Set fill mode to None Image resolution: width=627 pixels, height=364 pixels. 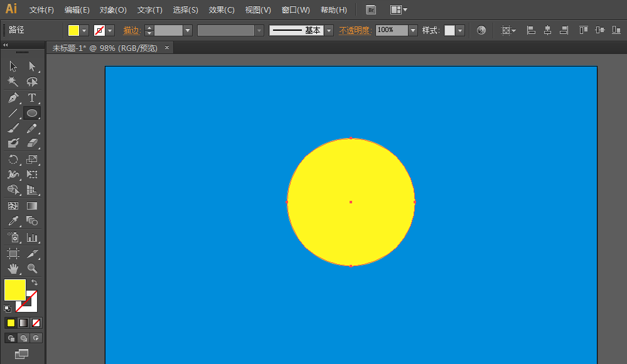click(x=36, y=323)
